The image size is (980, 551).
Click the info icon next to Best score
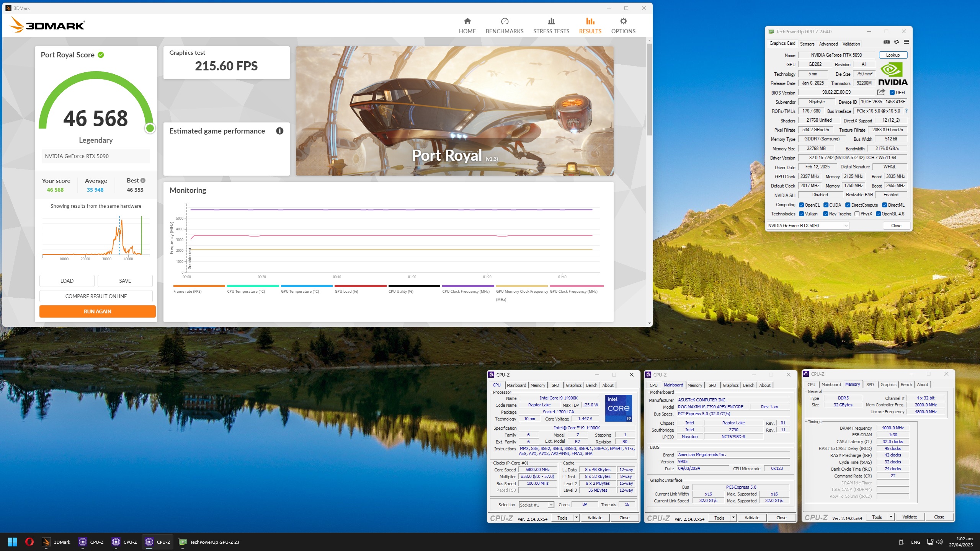143,180
